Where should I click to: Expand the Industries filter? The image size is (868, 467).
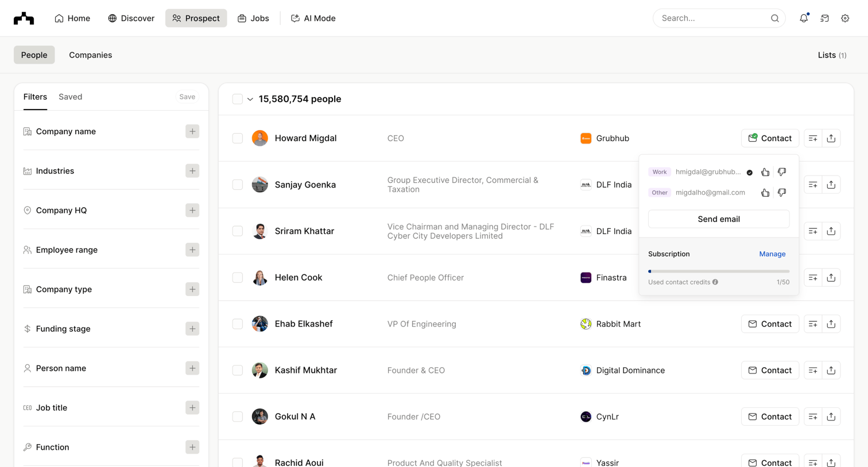[192, 171]
